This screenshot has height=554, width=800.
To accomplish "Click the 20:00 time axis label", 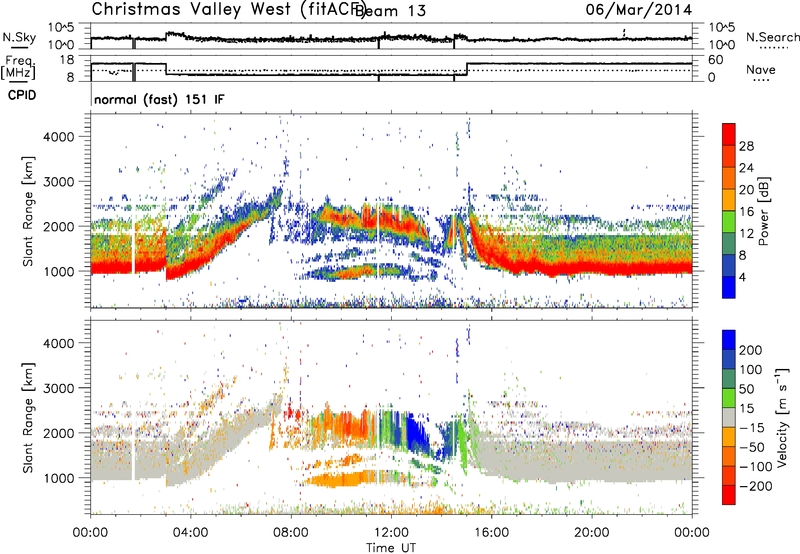I will click(591, 533).
